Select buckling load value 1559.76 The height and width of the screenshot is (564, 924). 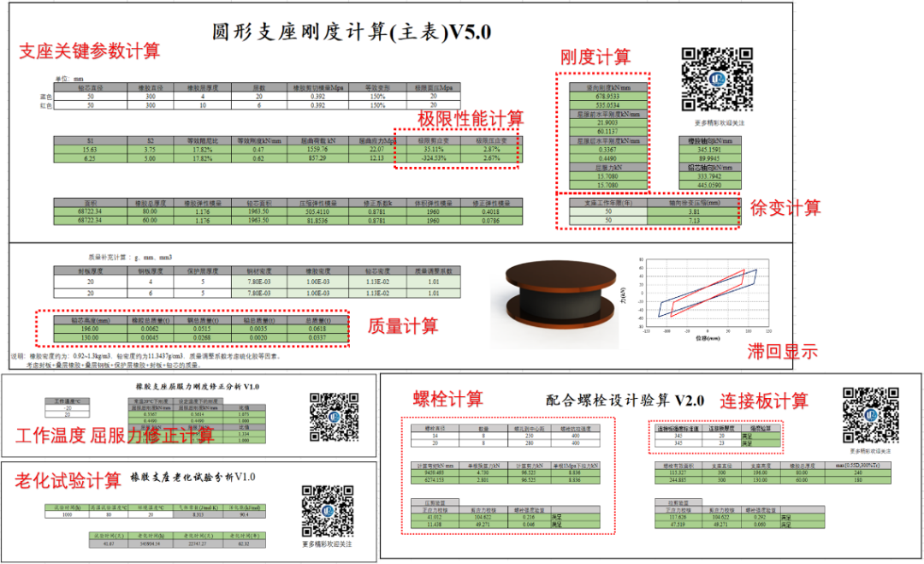(317, 150)
